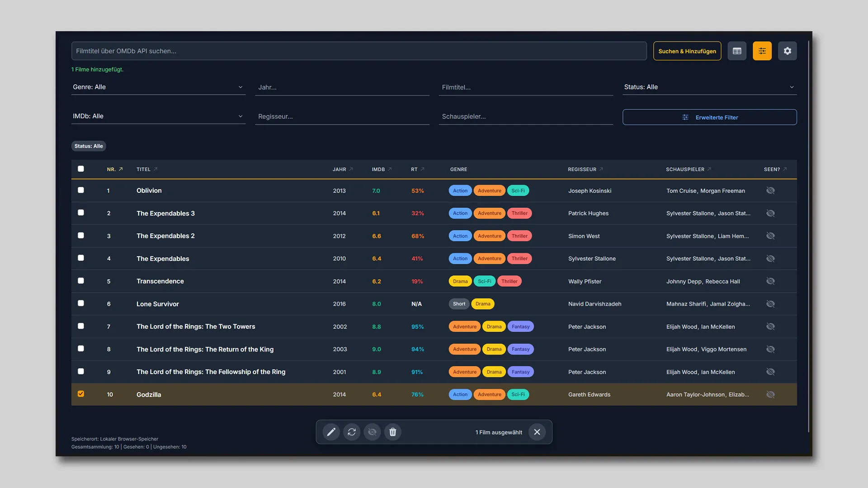Screen dimensions: 868x488
Task: Click the 19% RT score
Action: pyautogui.click(x=417, y=281)
